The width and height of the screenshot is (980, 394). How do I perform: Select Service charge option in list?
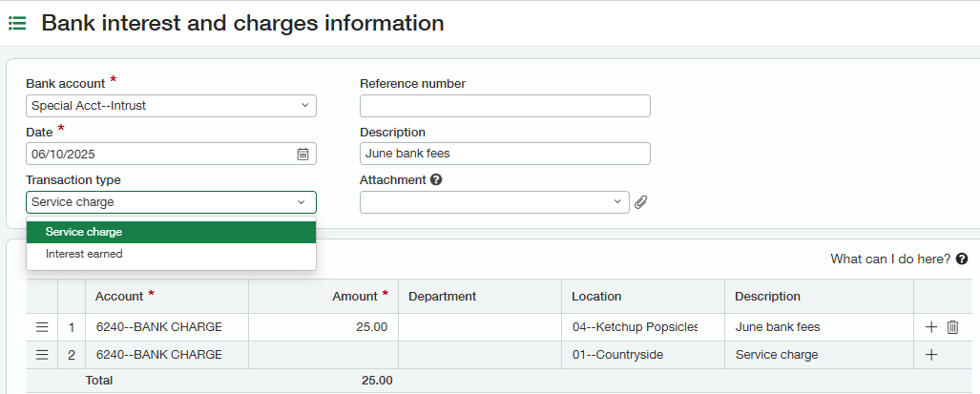[171, 232]
